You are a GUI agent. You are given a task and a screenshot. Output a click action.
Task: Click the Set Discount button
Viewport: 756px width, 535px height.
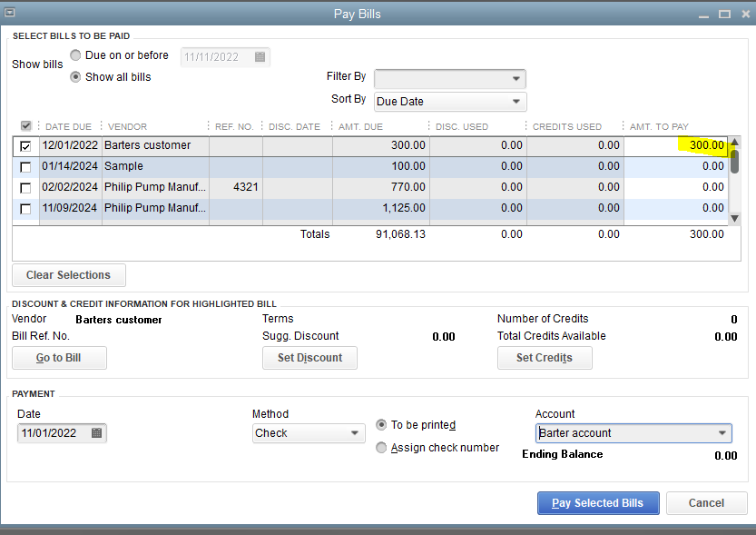(309, 358)
